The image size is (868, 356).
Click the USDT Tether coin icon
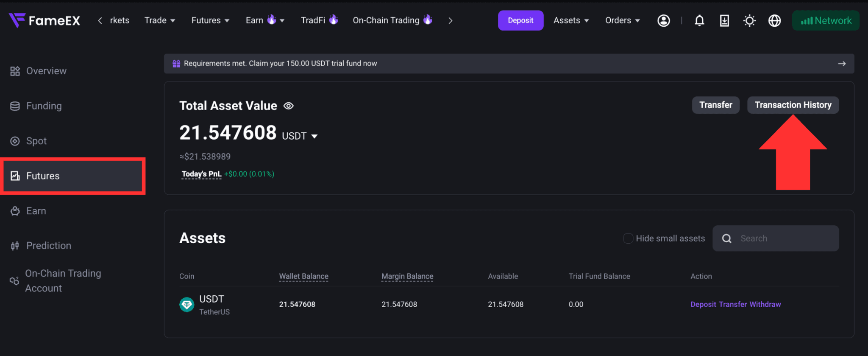(187, 305)
